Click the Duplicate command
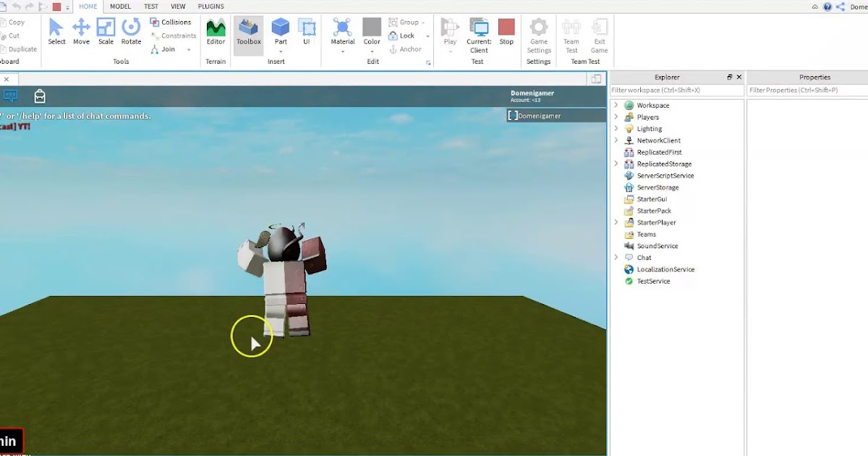 pyautogui.click(x=19, y=49)
